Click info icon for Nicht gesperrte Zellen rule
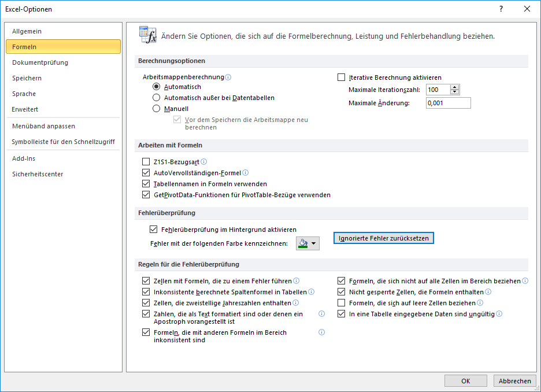541x392 pixels. 488,292
